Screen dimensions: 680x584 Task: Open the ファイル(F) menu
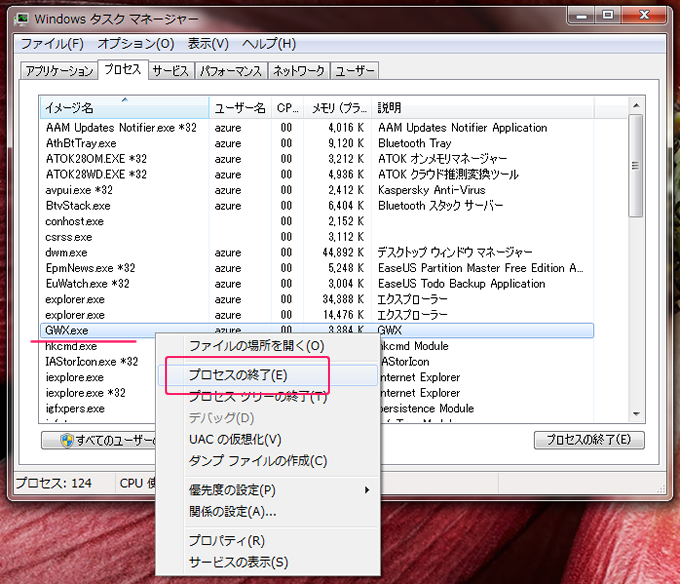[52, 44]
